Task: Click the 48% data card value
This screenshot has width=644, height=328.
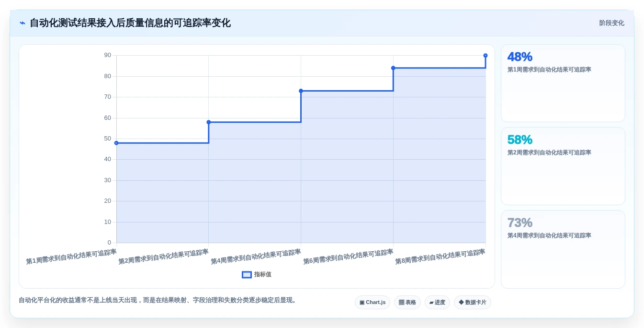Action: pyautogui.click(x=520, y=57)
